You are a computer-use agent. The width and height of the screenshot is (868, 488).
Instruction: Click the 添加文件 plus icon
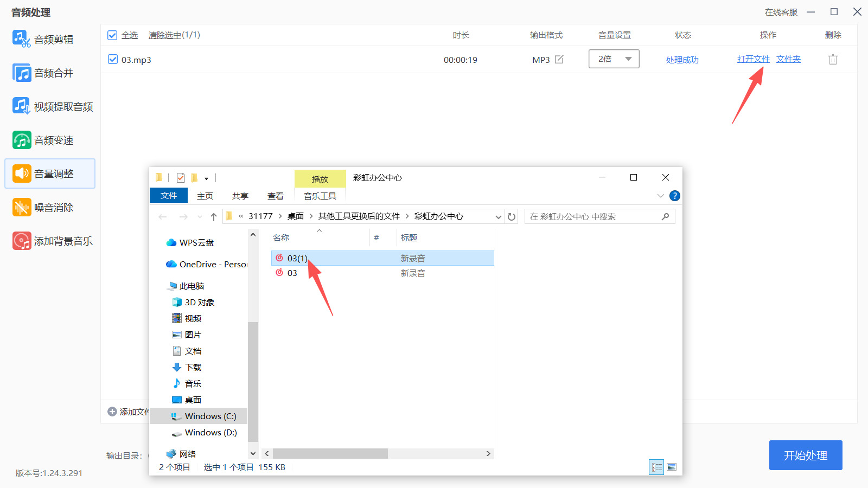click(111, 412)
